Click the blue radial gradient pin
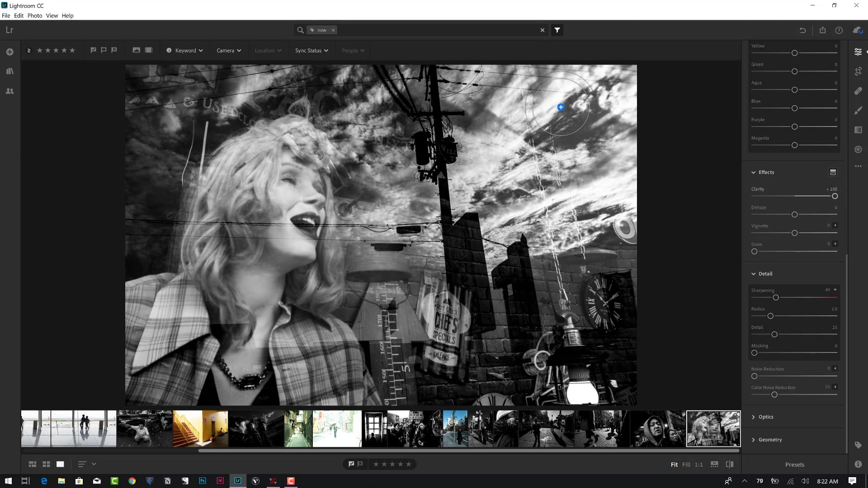Image resolution: width=868 pixels, height=488 pixels. (x=561, y=107)
